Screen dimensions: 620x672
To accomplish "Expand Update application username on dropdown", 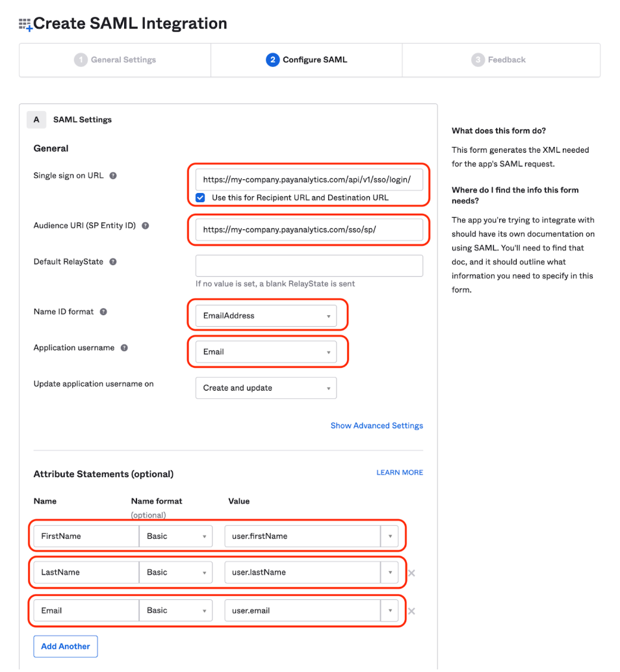I will [266, 388].
